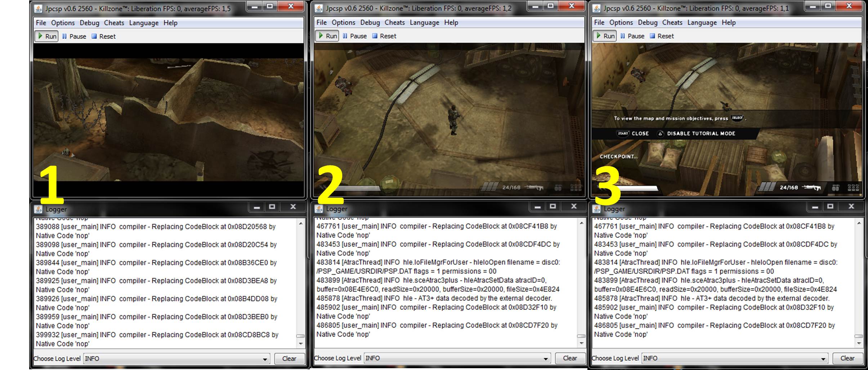868x370 pixels.
Task: Click Run in the middle Jpcsp window
Action: click(327, 36)
